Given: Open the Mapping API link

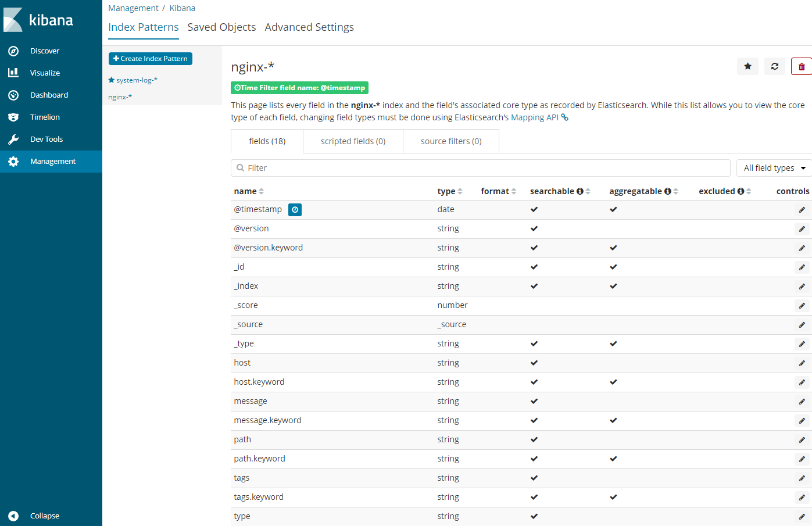Looking at the screenshot, I should click(535, 117).
